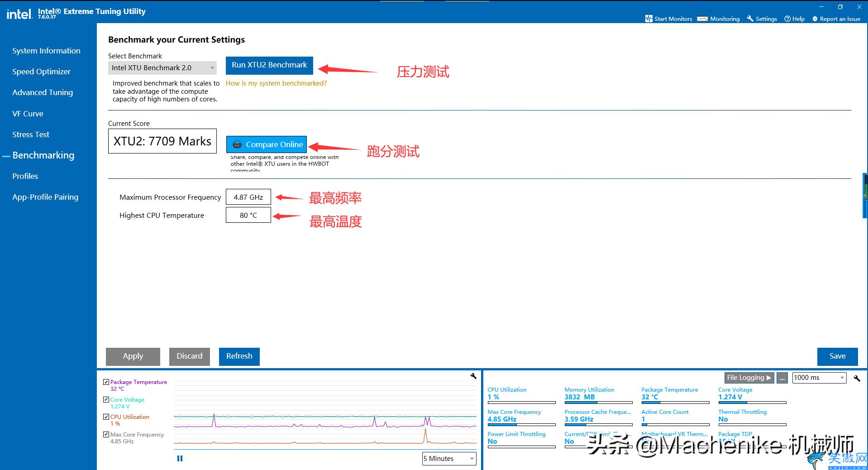The width and height of the screenshot is (868, 470).
Task: Click Max Core Frequency monitor tile
Action: (x=521, y=418)
